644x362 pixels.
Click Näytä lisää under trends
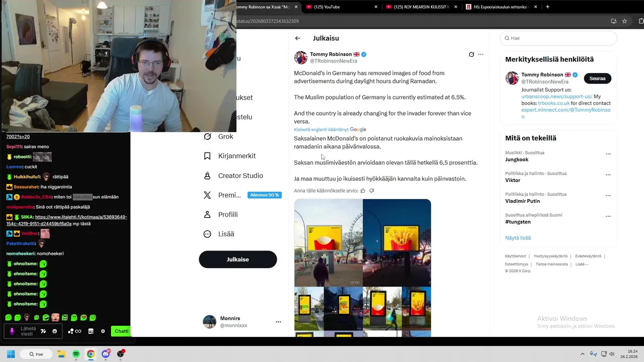518,238
